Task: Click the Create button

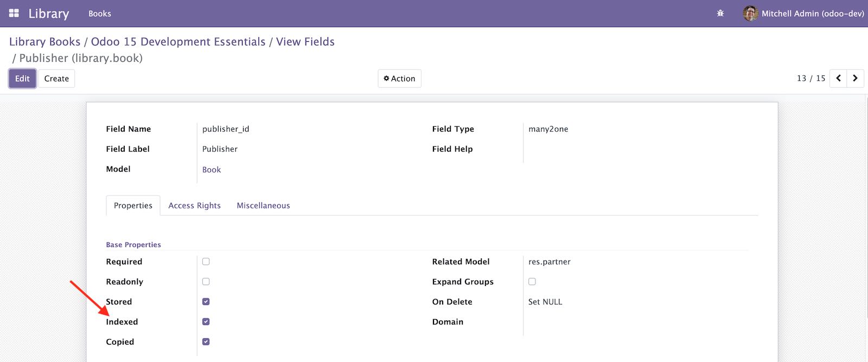Action: tap(56, 78)
